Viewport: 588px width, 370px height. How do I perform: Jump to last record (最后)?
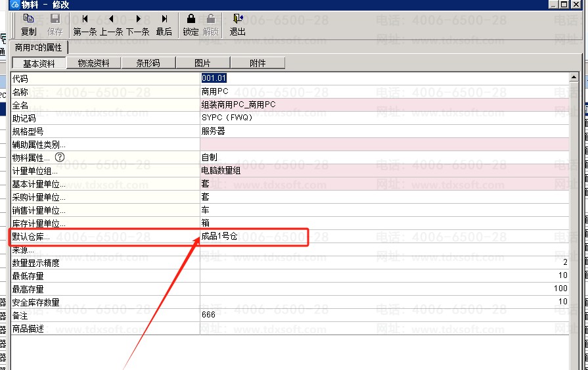164,24
